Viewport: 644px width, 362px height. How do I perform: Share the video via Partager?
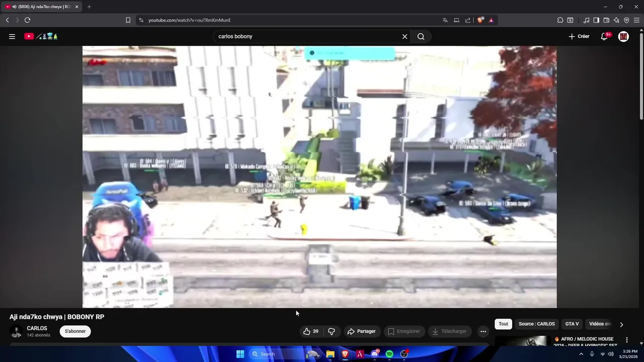[x=362, y=331]
